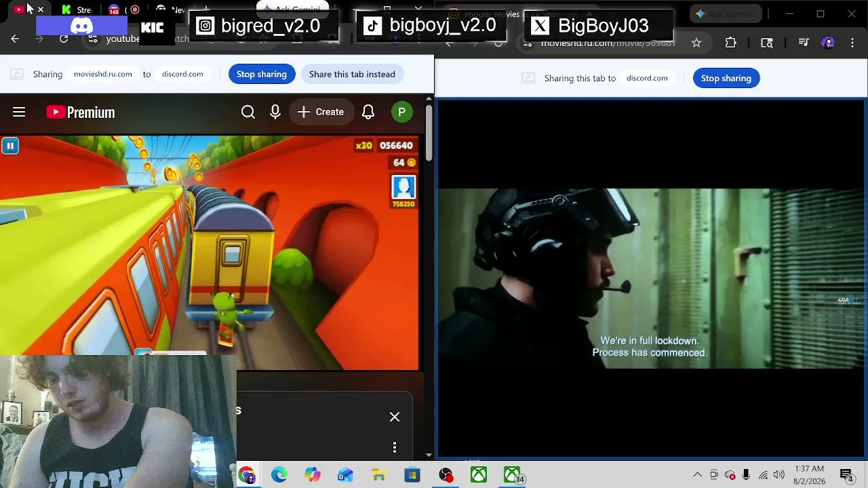The width and height of the screenshot is (868, 488).
Task: Open File Explorer from the taskbar
Action: (378, 475)
